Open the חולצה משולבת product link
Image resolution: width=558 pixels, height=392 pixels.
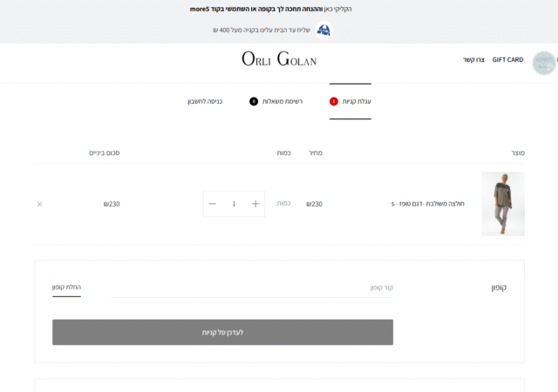coord(428,204)
